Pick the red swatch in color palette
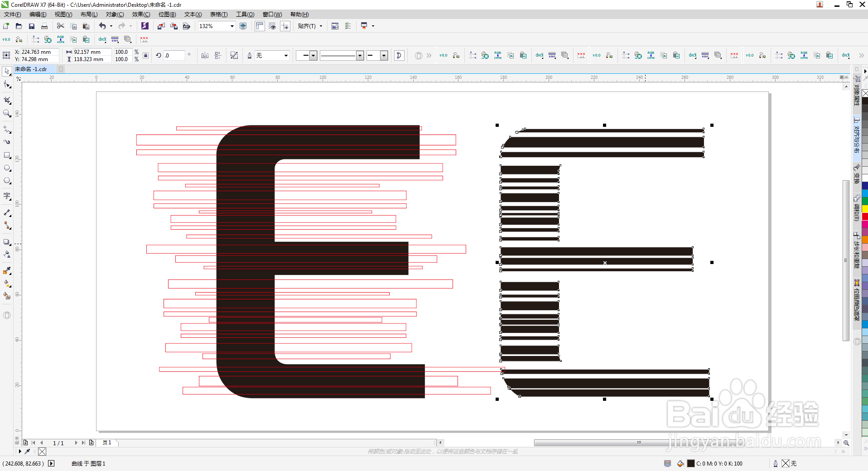The width and height of the screenshot is (868, 471). tap(865, 216)
